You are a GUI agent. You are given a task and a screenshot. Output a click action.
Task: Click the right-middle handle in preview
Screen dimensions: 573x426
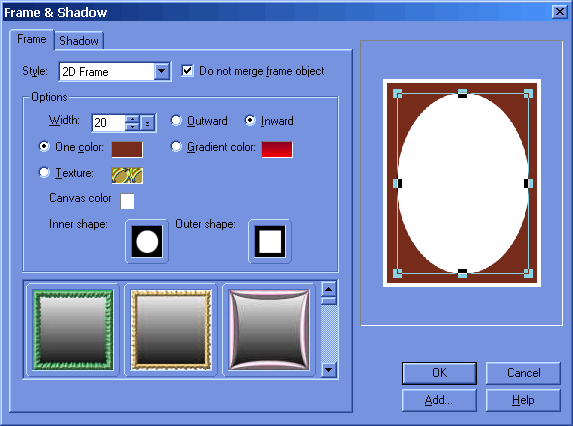click(x=528, y=183)
